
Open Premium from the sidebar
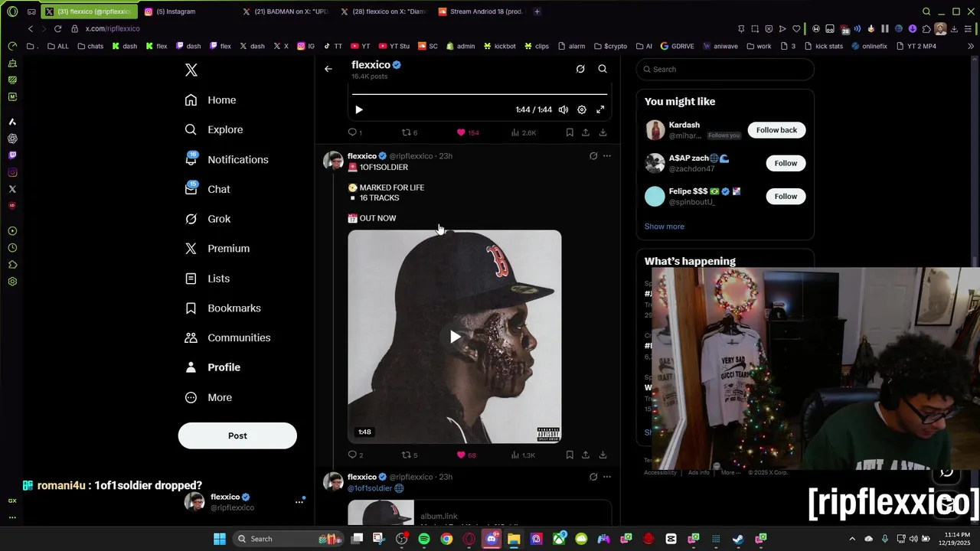pyautogui.click(x=217, y=249)
